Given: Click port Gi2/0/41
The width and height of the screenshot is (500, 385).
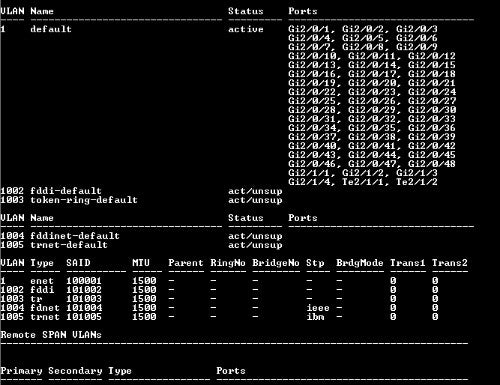Looking at the screenshot, I should tap(372, 146).
